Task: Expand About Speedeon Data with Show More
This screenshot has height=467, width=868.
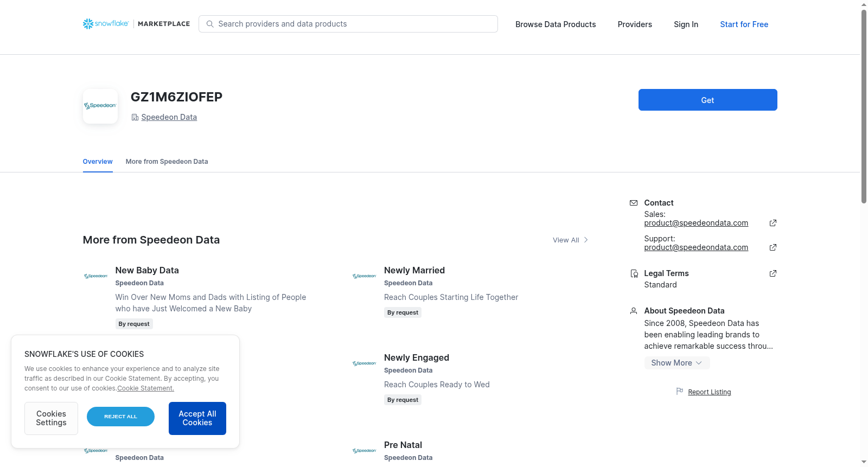Action: coord(677,363)
